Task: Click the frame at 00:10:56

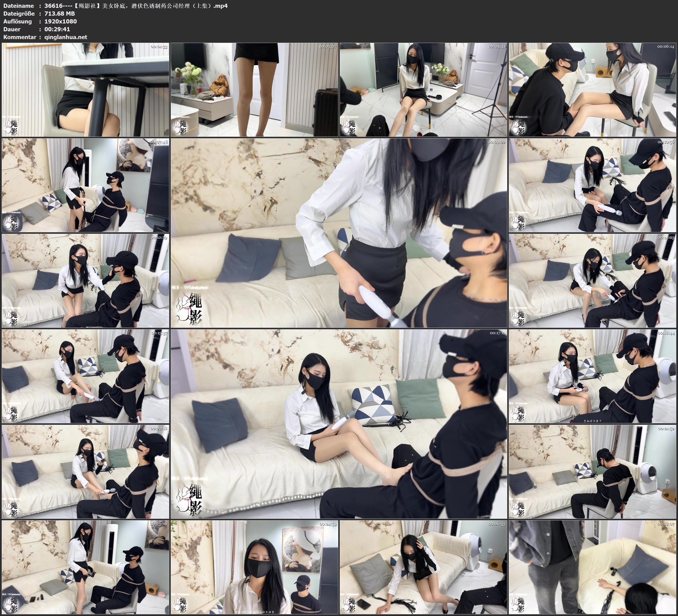Action: [x=592, y=185]
